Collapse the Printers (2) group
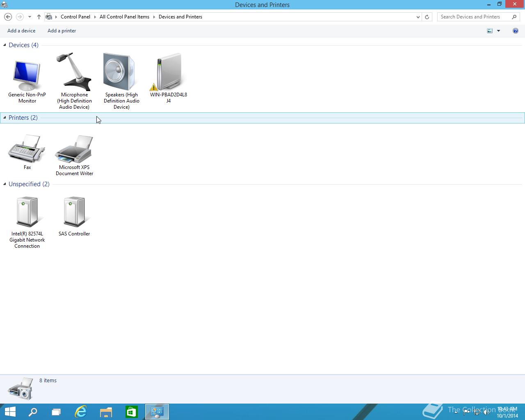 click(5, 118)
